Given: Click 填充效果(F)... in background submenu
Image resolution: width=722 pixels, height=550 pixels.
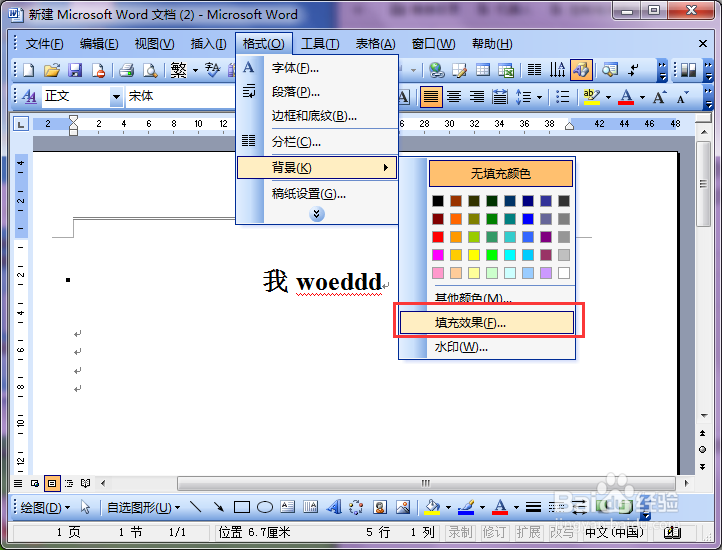Looking at the screenshot, I should point(487,322).
